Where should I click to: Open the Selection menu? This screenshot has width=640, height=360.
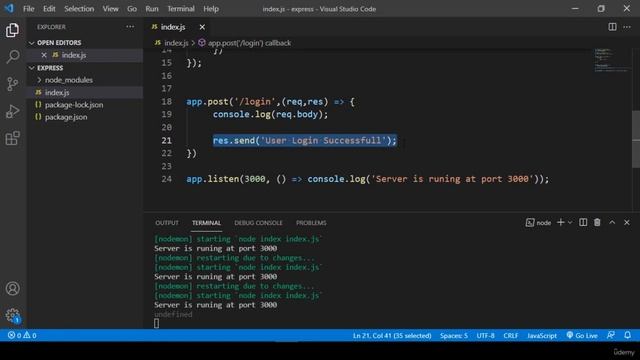[x=79, y=9]
